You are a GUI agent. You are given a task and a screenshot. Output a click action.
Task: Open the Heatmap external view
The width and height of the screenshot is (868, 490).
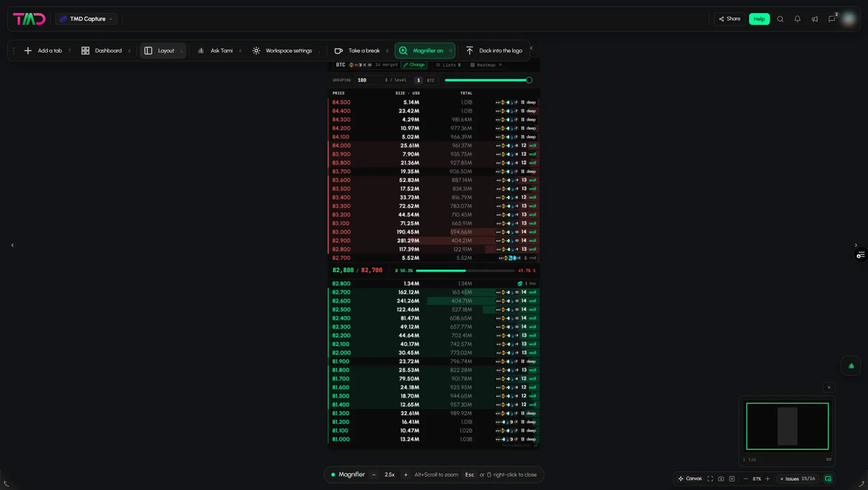[x=486, y=65]
